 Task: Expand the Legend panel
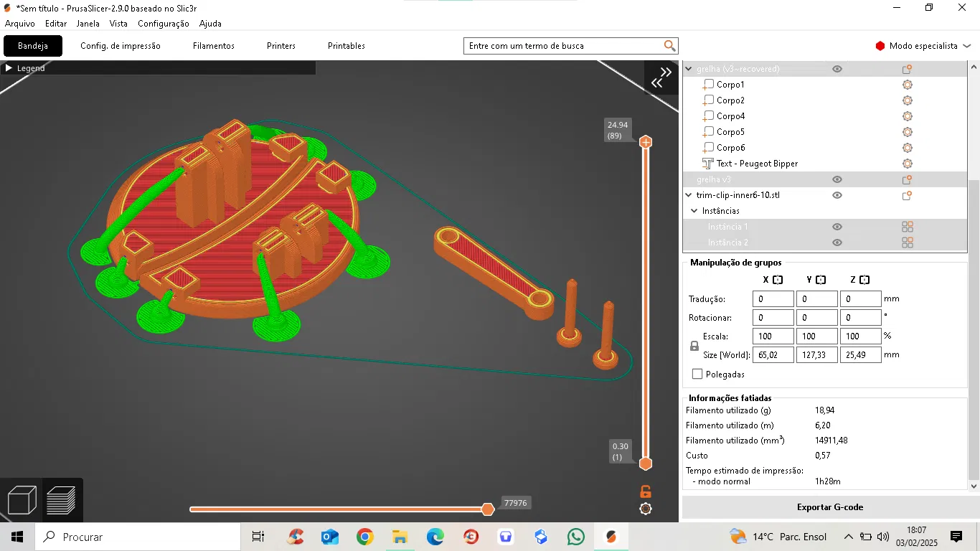tap(8, 68)
